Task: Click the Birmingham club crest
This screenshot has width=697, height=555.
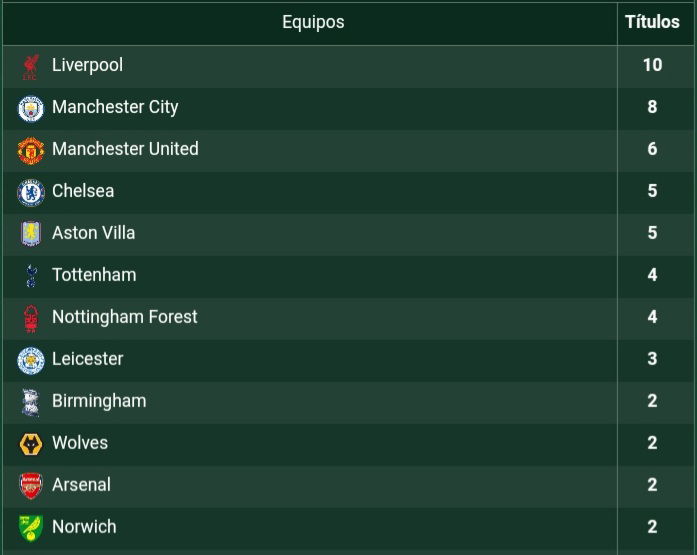Action: point(31,402)
